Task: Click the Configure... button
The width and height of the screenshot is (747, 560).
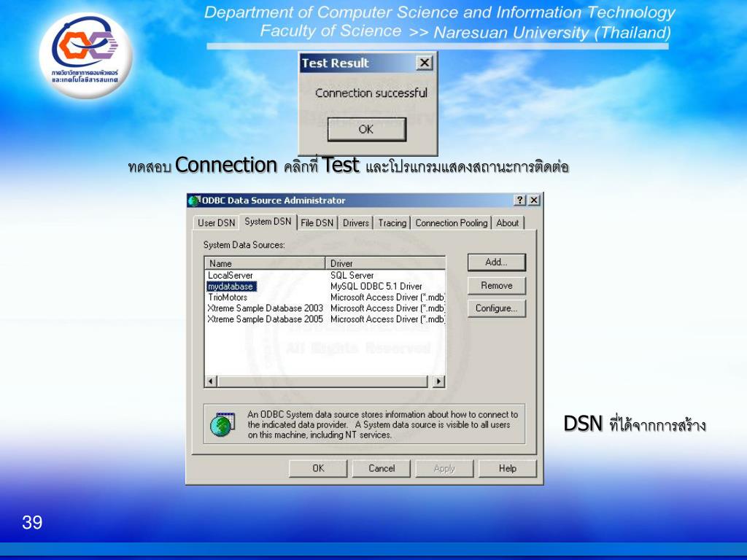Action: pyautogui.click(x=496, y=308)
